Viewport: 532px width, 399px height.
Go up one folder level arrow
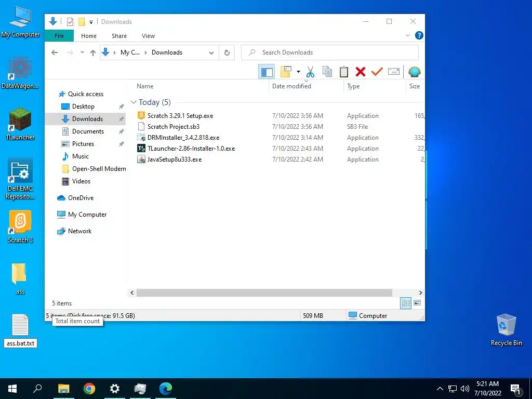tap(92, 52)
